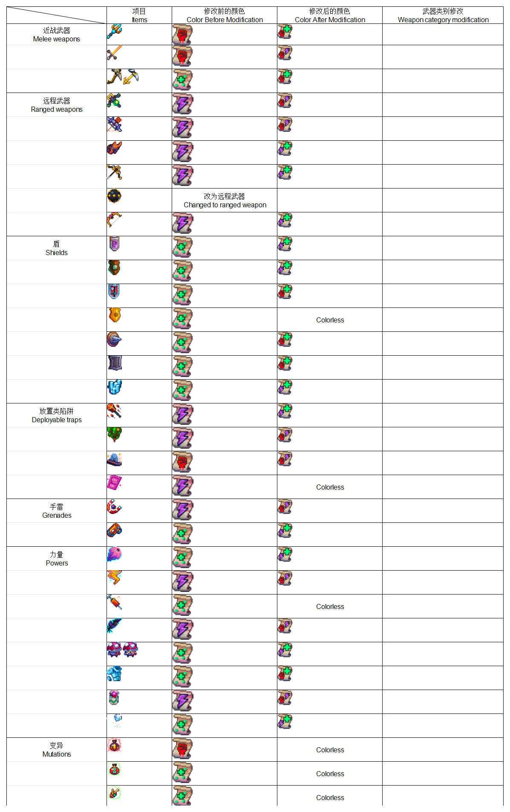This screenshot has width=510, height=812.
Task: Select the second mushroom creature icon in the pair
Action: click(130, 650)
